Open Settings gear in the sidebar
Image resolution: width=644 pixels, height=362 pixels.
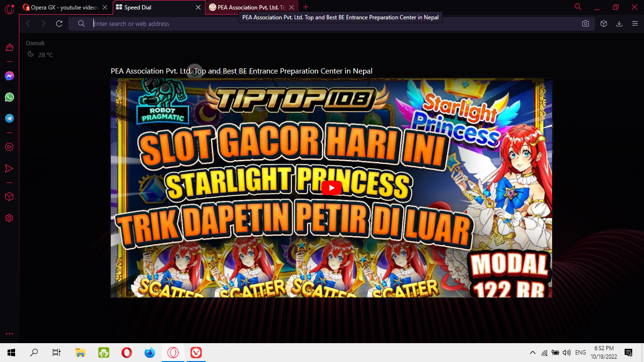click(9, 218)
